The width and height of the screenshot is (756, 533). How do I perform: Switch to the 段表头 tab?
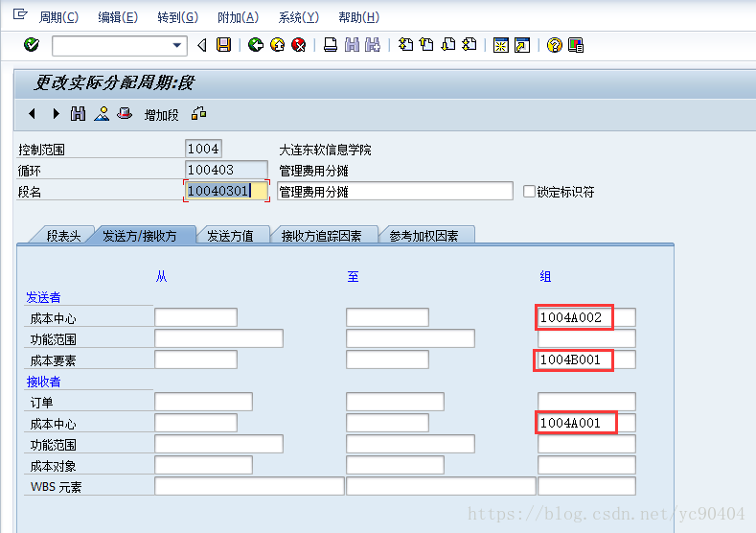coord(63,236)
